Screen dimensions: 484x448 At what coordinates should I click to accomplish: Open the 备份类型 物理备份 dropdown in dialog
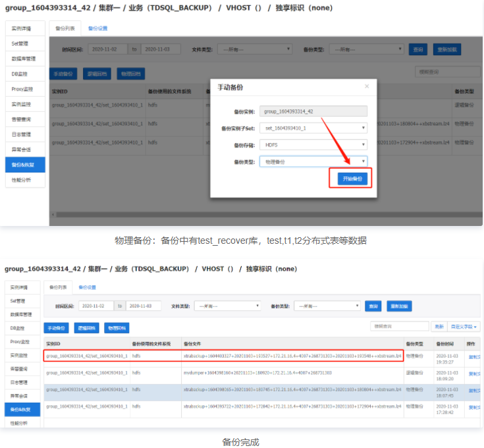click(313, 161)
